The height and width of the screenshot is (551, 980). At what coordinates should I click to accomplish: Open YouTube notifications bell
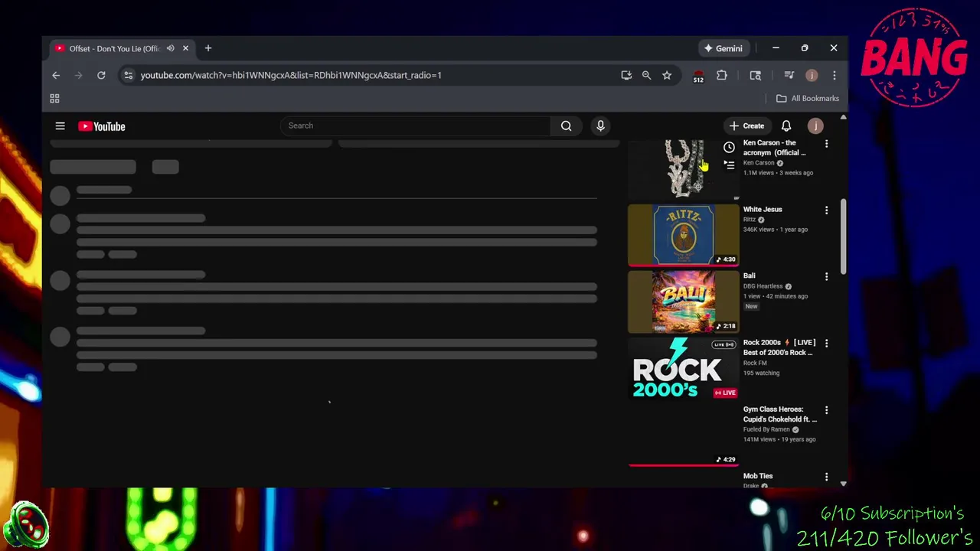pyautogui.click(x=786, y=126)
